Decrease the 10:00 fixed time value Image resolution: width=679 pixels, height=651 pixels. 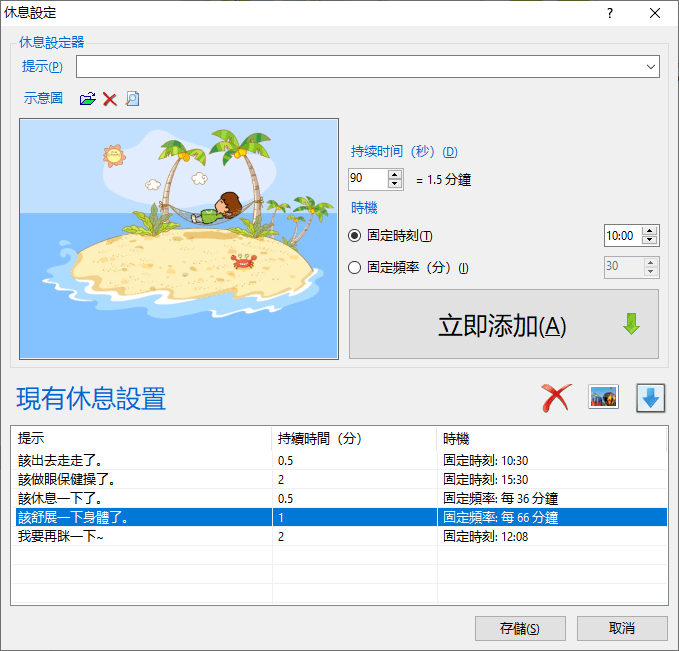click(x=650, y=240)
